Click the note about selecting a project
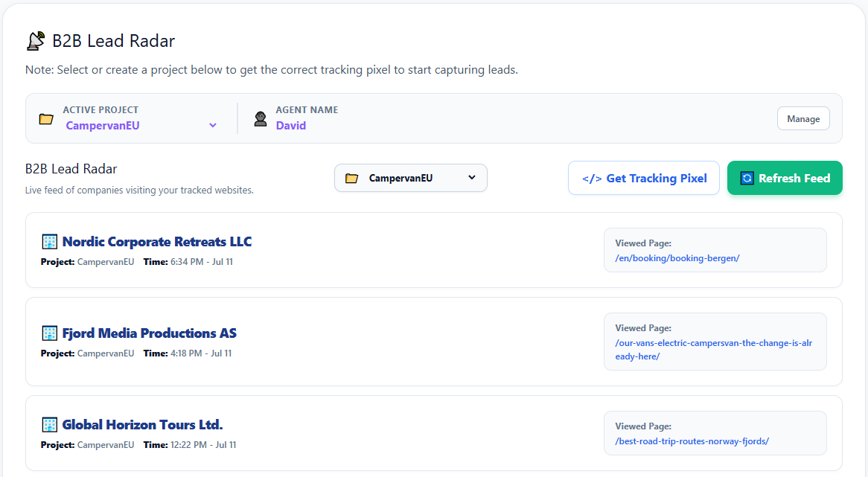Image resolution: width=868 pixels, height=477 pixels. 271,70
